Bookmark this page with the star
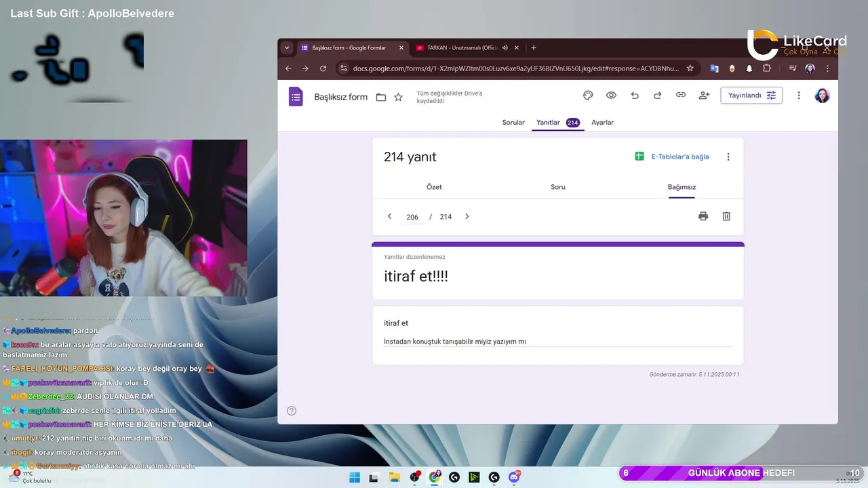Viewport: 868px width, 488px height. click(x=690, y=68)
